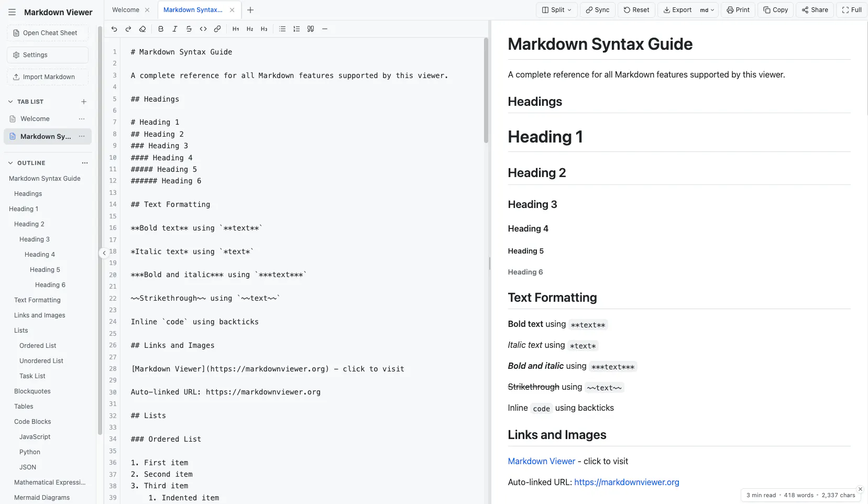This screenshot has width=868, height=504.
Task: Click the Reset button
Action: (636, 10)
